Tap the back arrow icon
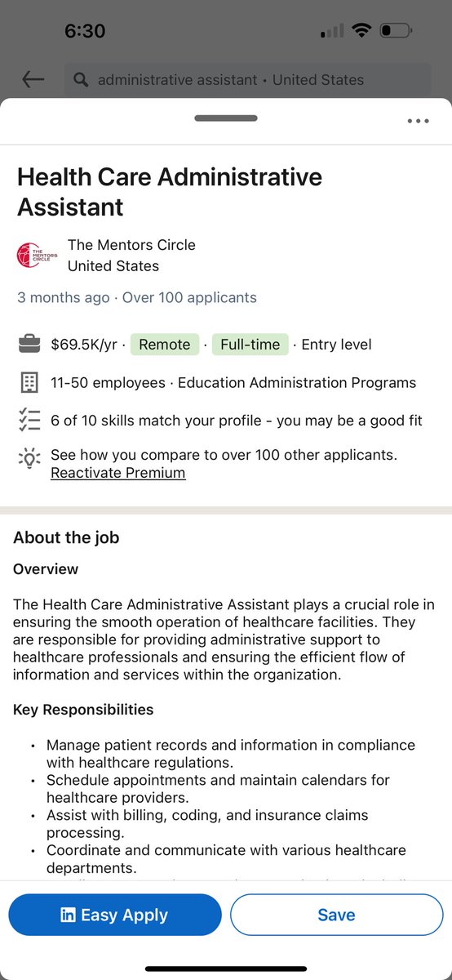This screenshot has width=452, height=980. (33, 79)
